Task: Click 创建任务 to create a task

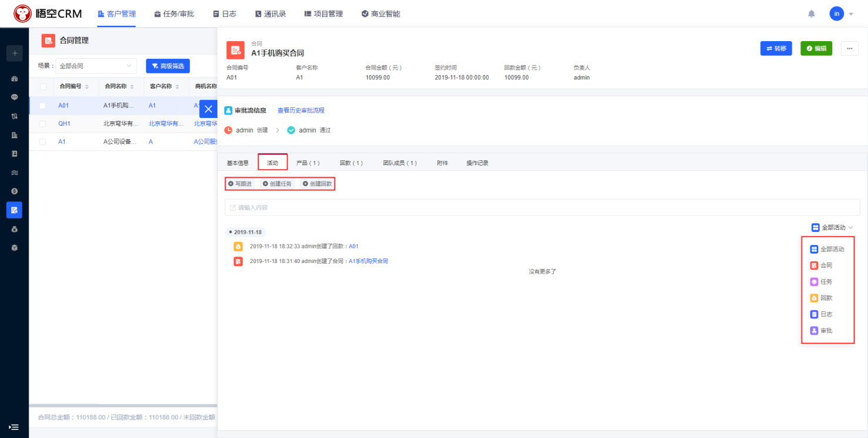Action: point(277,184)
